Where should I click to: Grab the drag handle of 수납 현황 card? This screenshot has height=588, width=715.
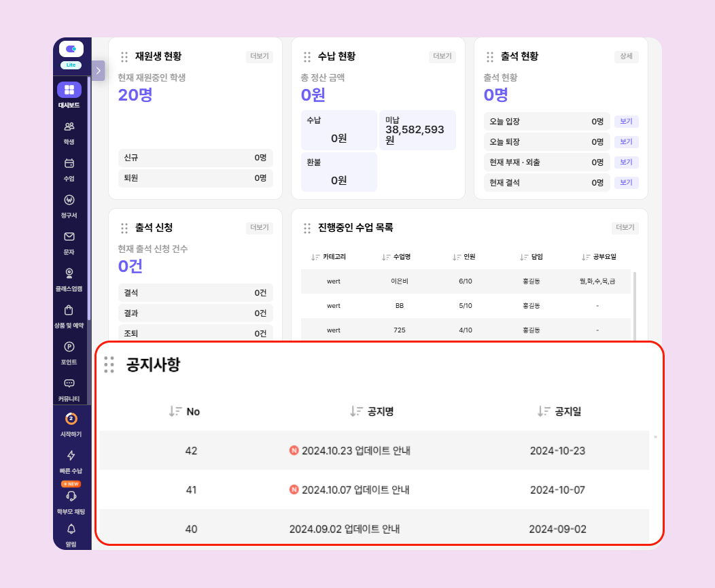point(307,56)
